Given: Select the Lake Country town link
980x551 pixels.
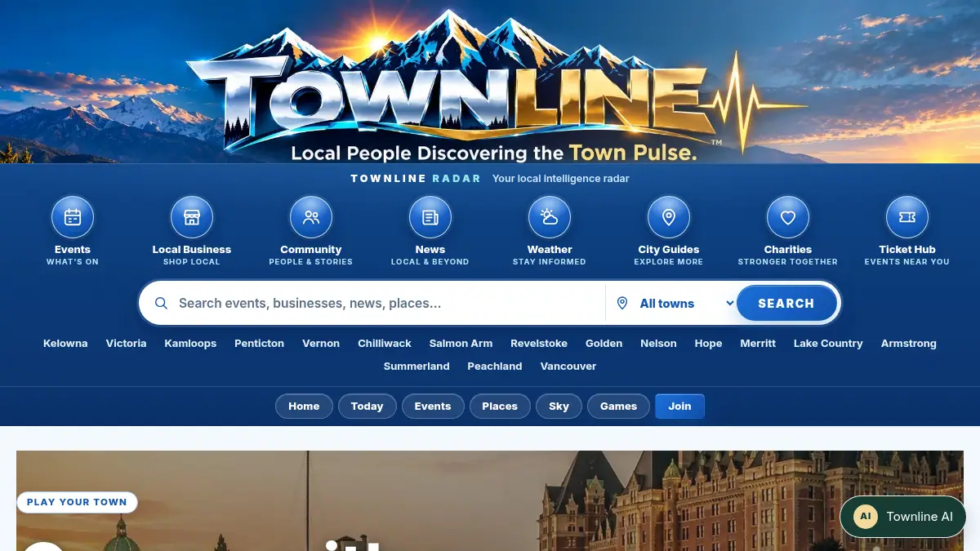Looking at the screenshot, I should click(x=828, y=343).
